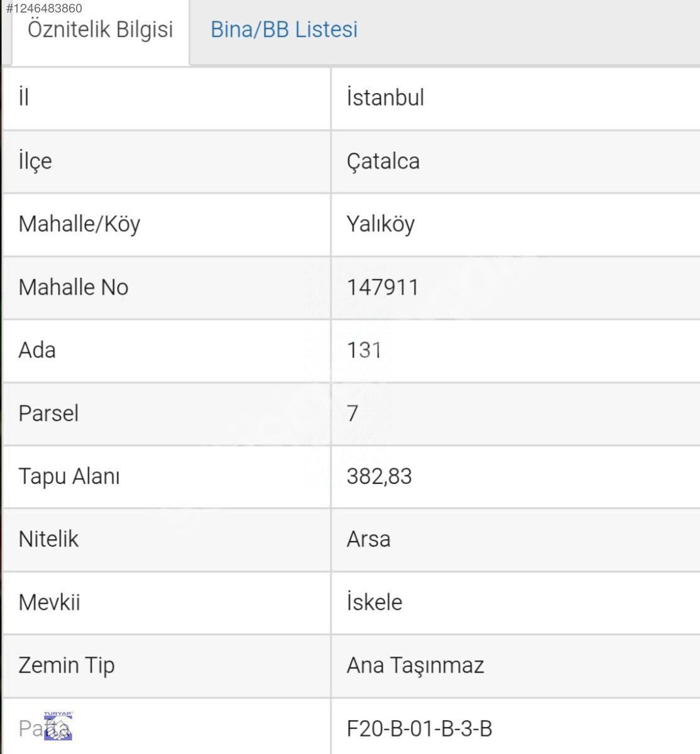700x754 pixels.
Task: Click the Mahalle No value 147911
Action: pyautogui.click(x=382, y=287)
